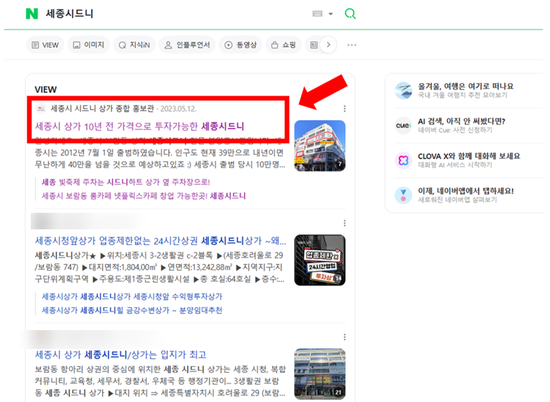
Task: Click the search field containing 세종시드니
Action: [x=175, y=14]
